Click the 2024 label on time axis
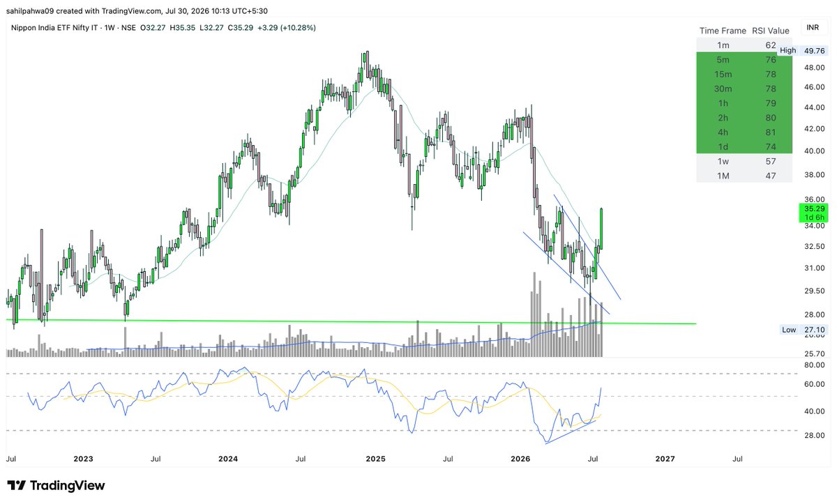 [x=227, y=459]
